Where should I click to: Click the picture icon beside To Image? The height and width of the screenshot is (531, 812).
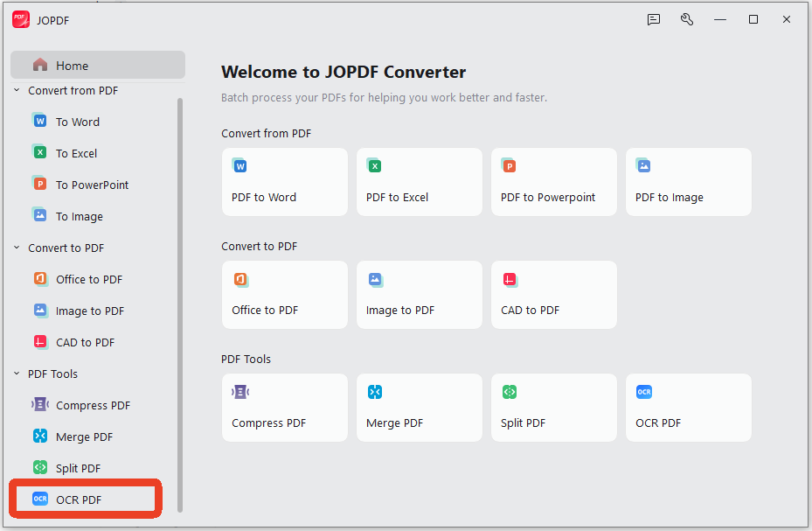40,215
